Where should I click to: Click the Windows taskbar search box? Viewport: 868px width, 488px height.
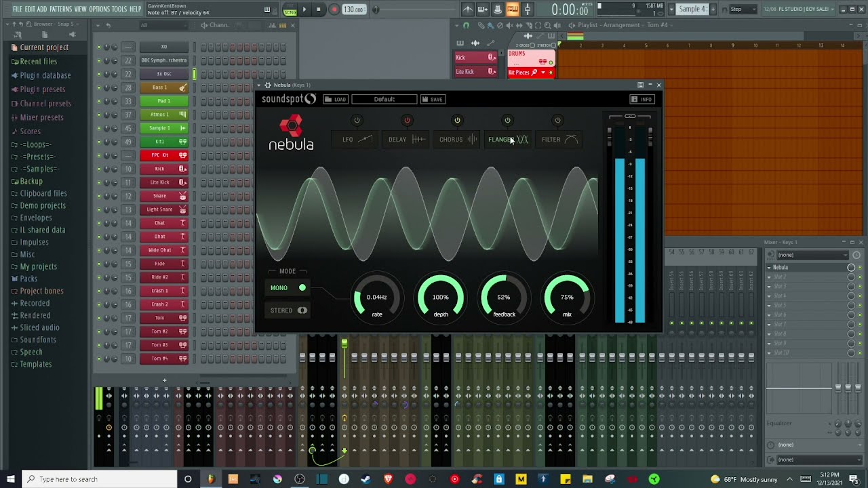click(98, 479)
